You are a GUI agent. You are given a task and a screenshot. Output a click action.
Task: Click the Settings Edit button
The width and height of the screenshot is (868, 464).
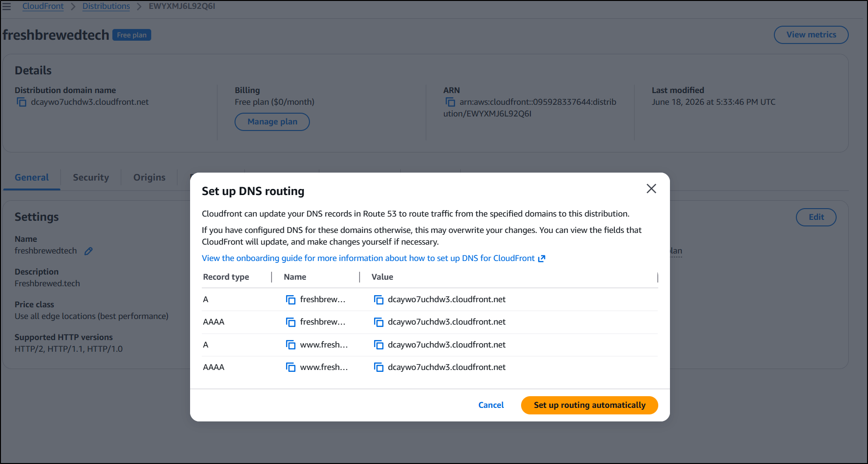816,217
